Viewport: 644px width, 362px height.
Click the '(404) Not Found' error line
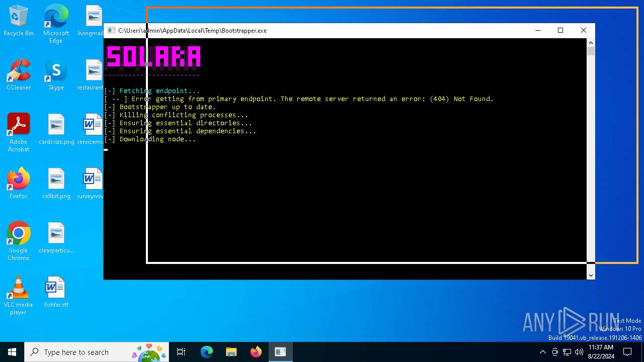[299, 99]
